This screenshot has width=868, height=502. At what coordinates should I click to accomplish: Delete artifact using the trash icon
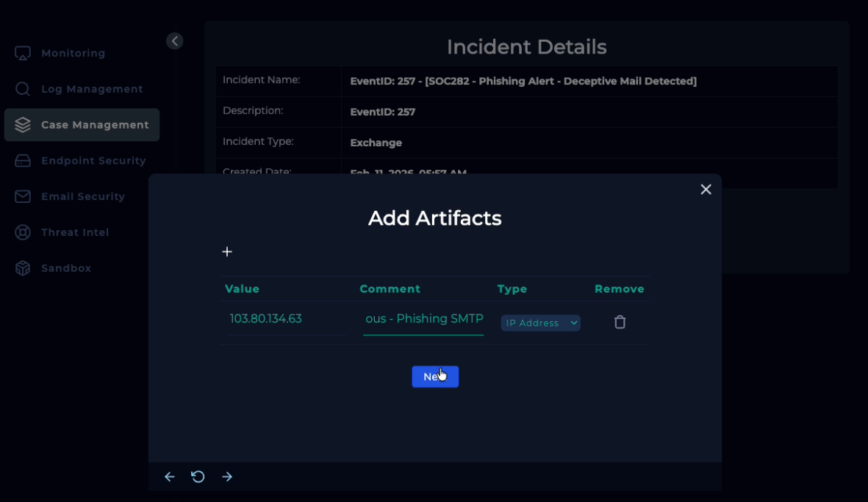620,322
